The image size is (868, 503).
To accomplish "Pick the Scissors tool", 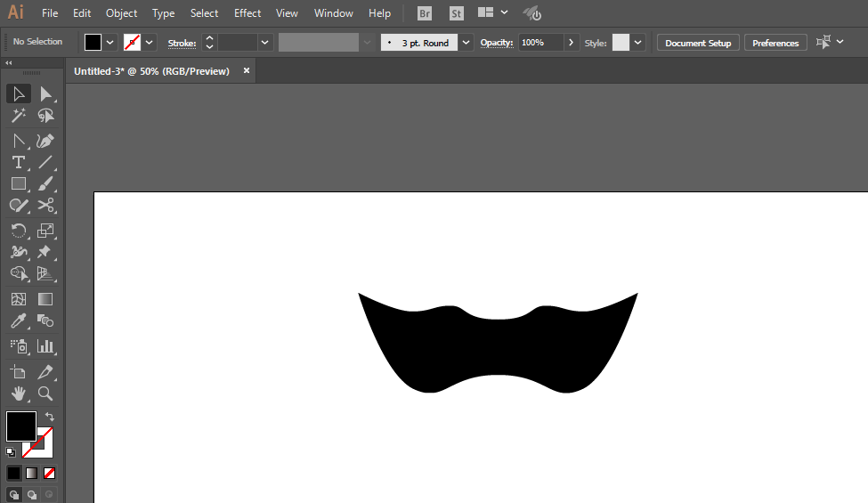I will point(45,206).
